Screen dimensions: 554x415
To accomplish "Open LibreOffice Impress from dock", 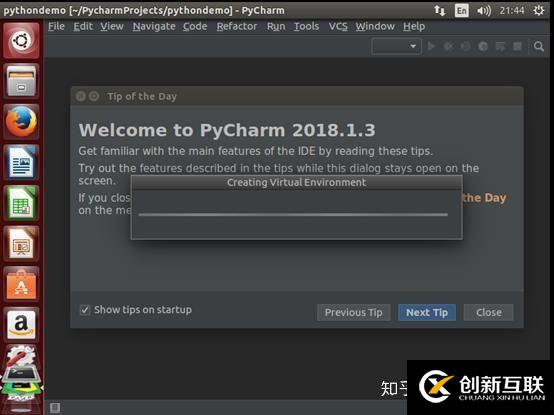I will click(21, 244).
